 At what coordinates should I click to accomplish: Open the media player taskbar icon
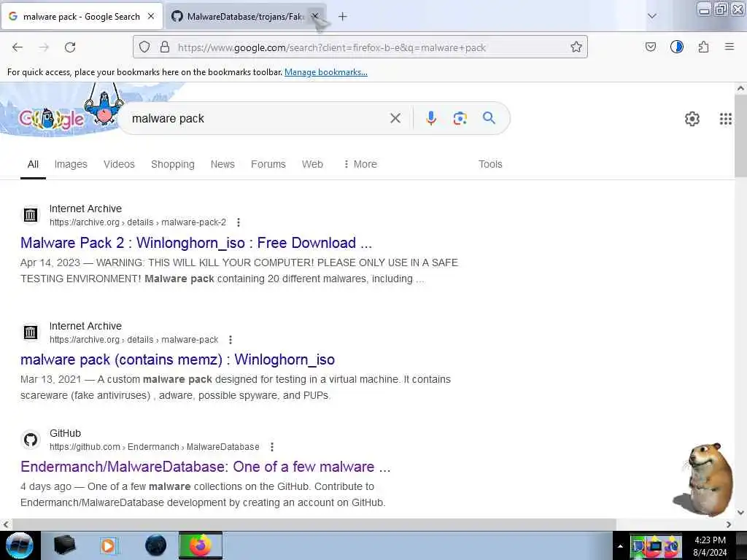click(109, 545)
